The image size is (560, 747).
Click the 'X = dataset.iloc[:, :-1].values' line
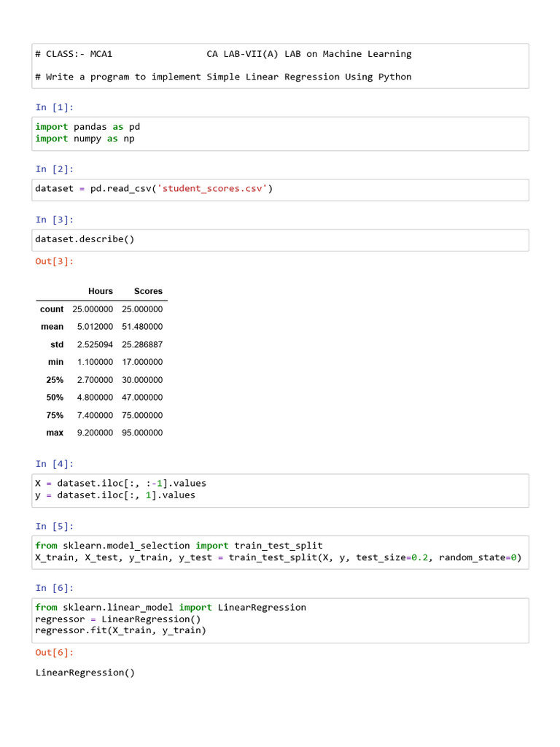pos(121,483)
